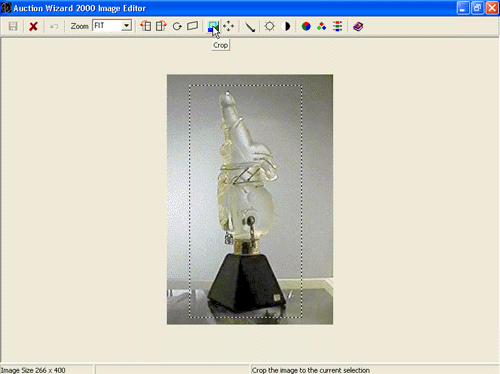The height and width of the screenshot is (374, 500).
Task: Click the second flip image icon
Action: [x=161, y=26]
